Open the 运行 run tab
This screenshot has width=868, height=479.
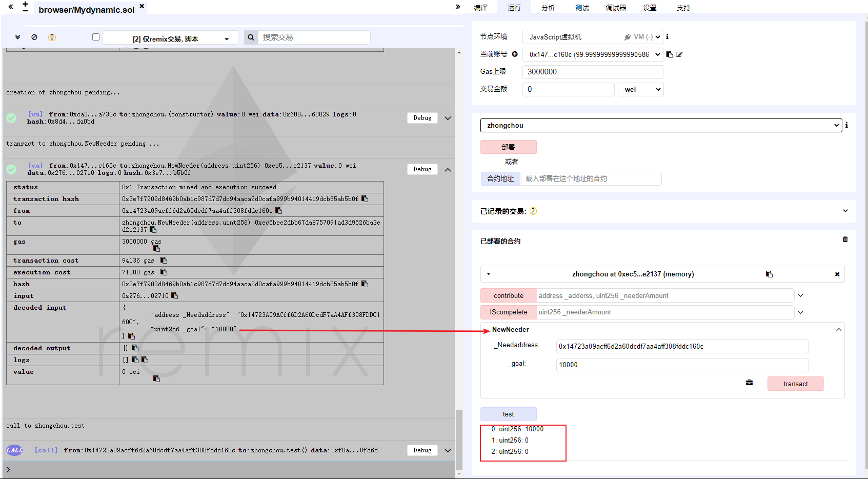point(514,8)
